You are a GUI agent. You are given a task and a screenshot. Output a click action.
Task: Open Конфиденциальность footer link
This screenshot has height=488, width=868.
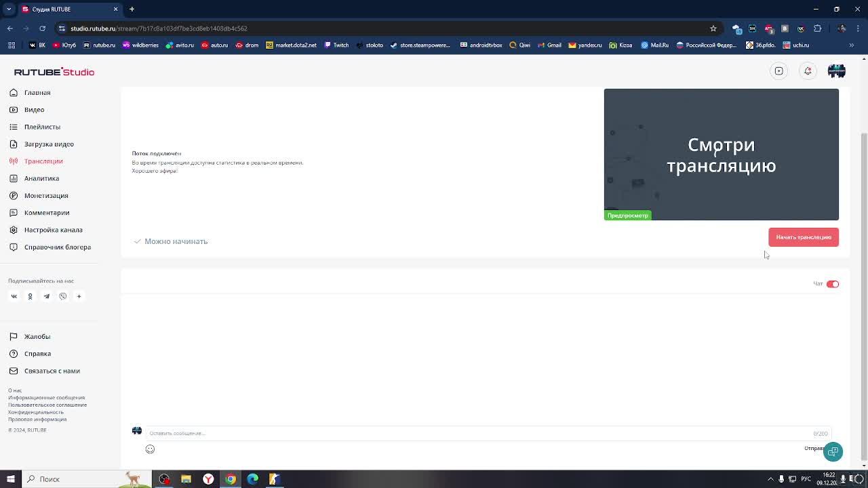point(35,412)
